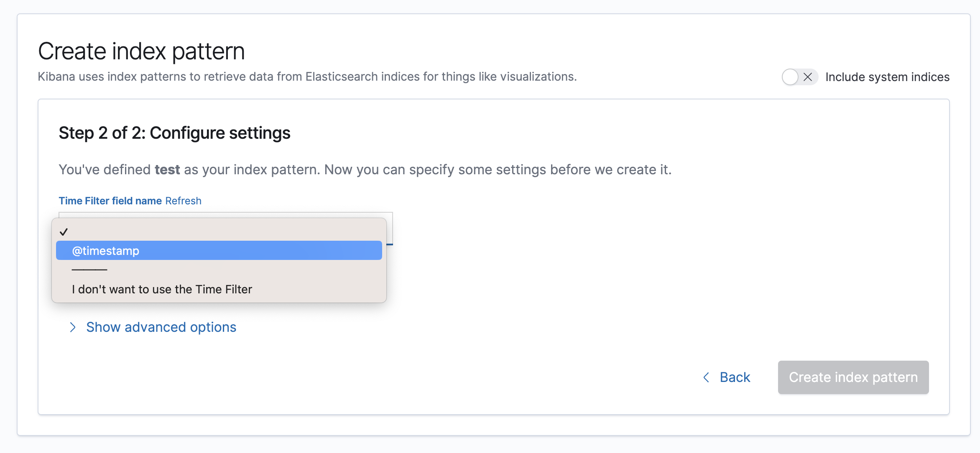This screenshot has width=980, height=453.
Task: Click the Time Filter field name label
Action: click(110, 201)
